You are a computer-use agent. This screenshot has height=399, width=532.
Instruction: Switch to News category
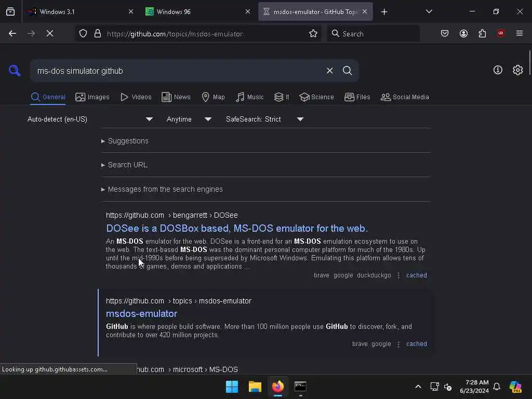pos(176,97)
